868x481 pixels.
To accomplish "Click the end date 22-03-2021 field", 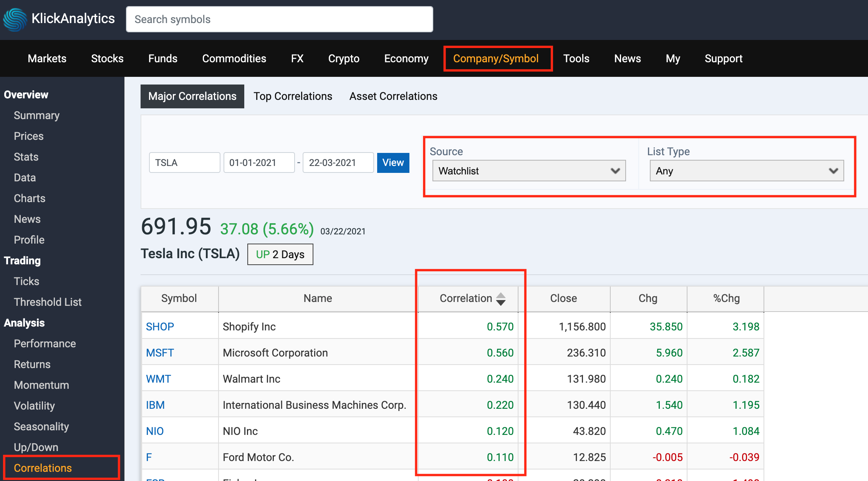I will click(338, 163).
